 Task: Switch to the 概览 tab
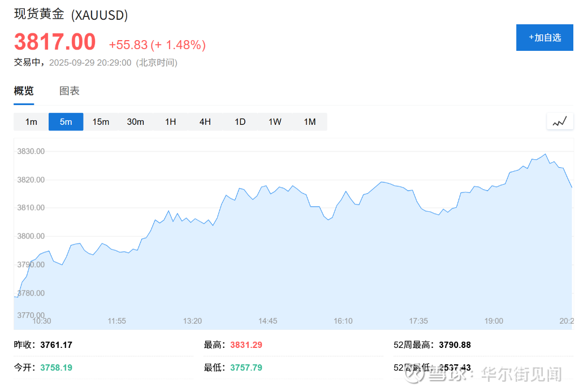(24, 91)
